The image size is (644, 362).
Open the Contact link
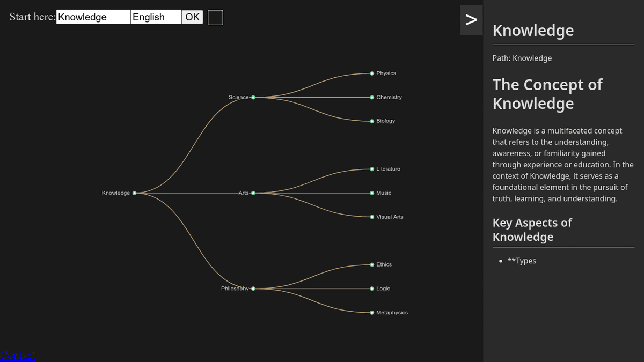point(18,356)
